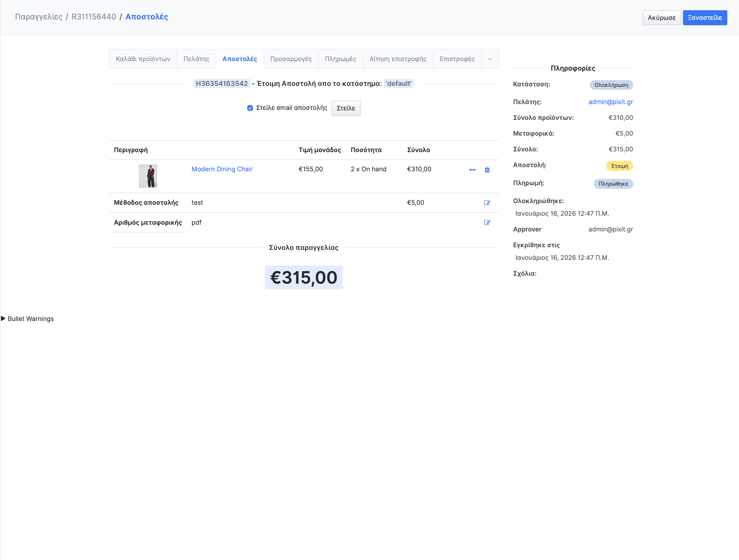The image size is (739, 560).
Task: Expand the Bullet Warnings disclosure triangle
Action: pyautogui.click(x=3, y=318)
